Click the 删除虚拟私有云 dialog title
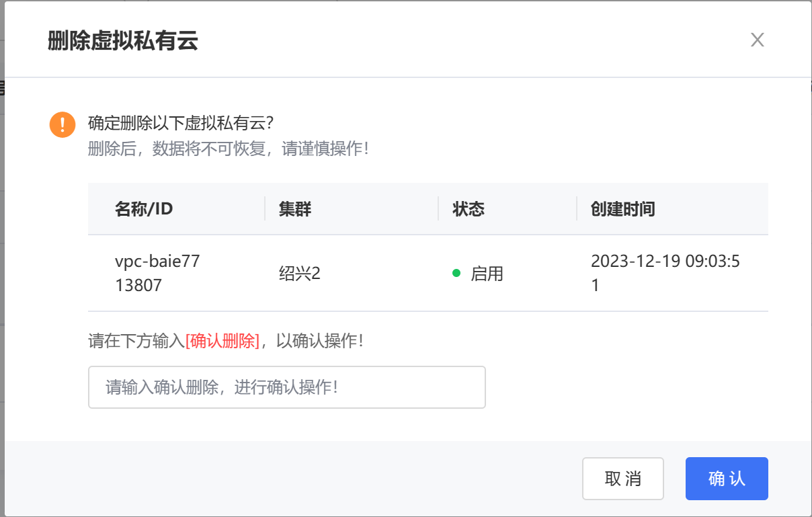Viewport: 812px width, 517px height. point(123,41)
